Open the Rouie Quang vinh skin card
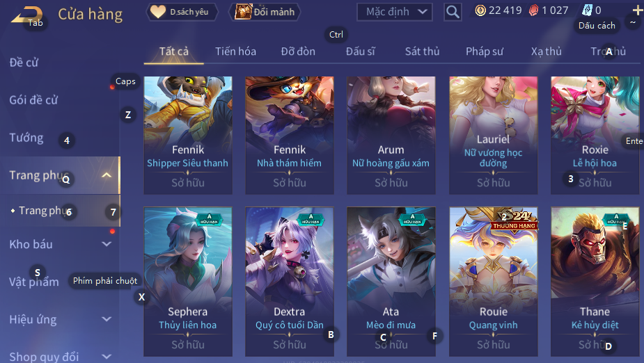The width and height of the screenshot is (644, 363). tap(493, 282)
